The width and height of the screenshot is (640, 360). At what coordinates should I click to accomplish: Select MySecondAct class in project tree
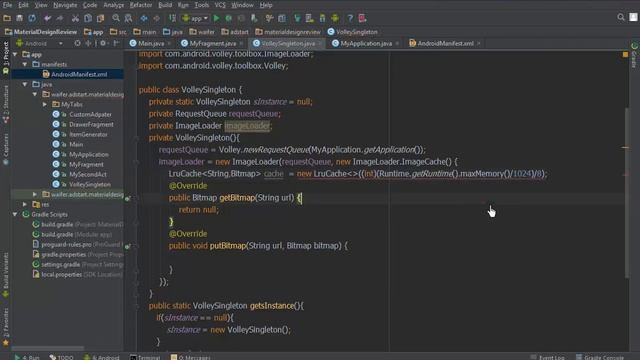point(88,174)
